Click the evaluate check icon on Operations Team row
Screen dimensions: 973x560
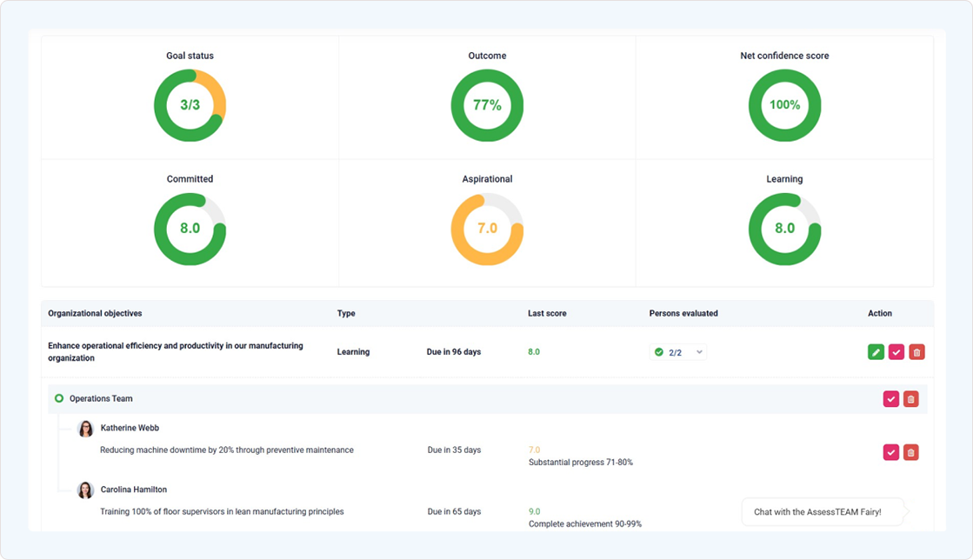[890, 398]
